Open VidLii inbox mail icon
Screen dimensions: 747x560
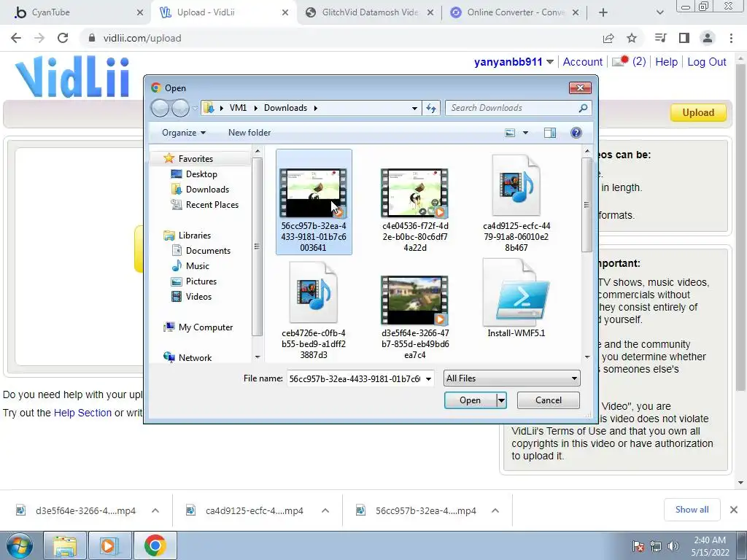click(x=620, y=61)
